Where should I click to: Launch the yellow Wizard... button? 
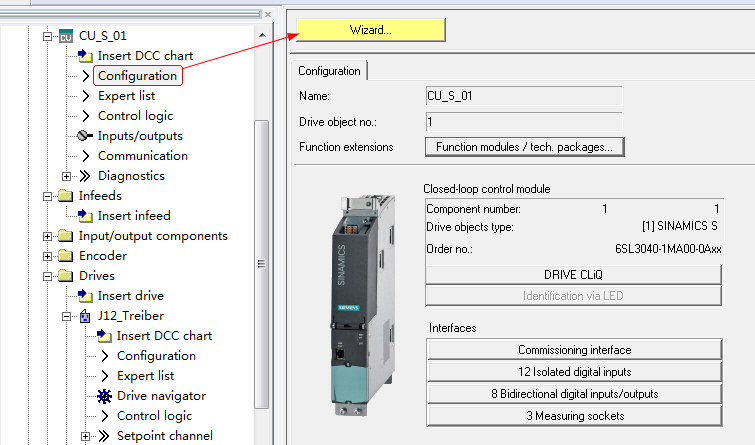[x=371, y=30]
